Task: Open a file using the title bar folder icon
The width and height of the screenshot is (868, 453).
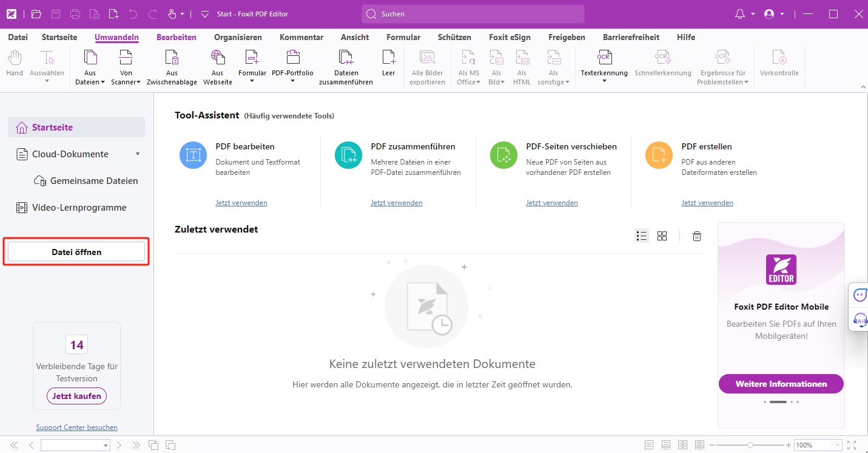Action: tap(36, 13)
